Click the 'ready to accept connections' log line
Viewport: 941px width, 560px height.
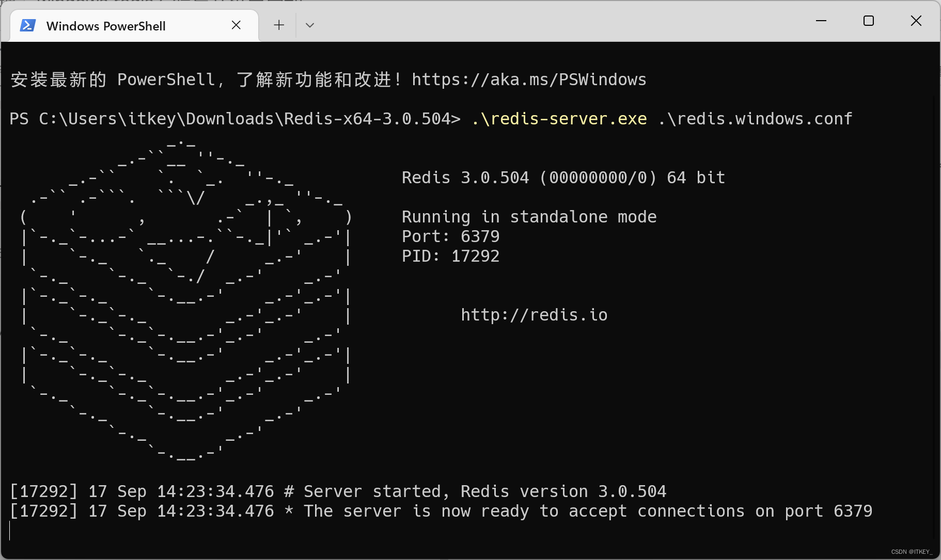coord(441,511)
